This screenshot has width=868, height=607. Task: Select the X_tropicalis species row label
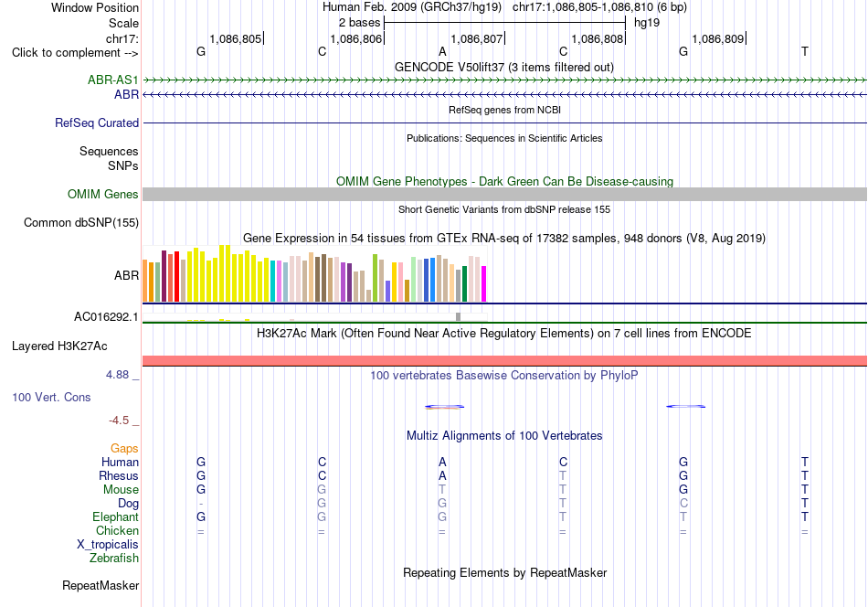[x=108, y=545]
